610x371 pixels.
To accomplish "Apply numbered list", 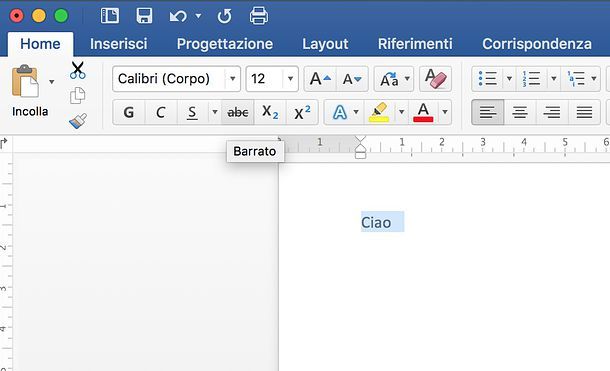I will tap(531, 79).
